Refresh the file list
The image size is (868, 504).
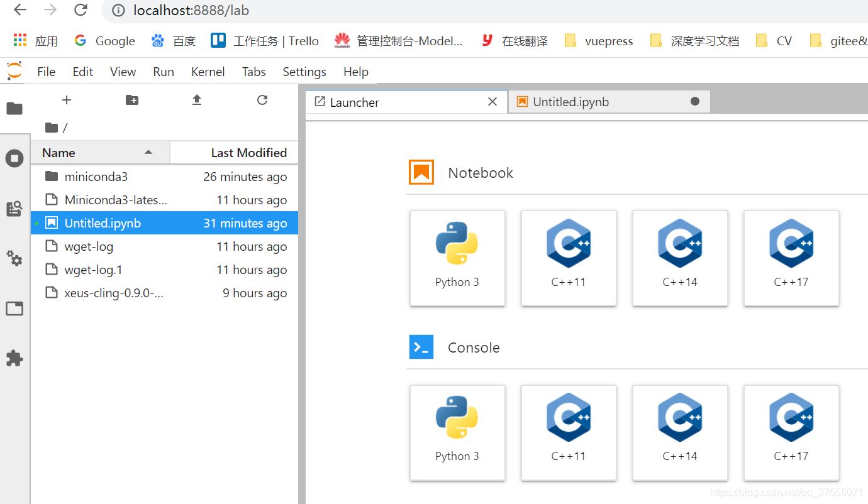(262, 100)
